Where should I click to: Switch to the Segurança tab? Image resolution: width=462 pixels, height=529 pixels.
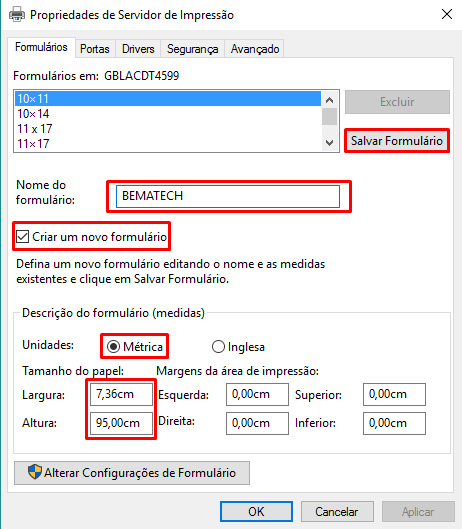click(x=192, y=49)
